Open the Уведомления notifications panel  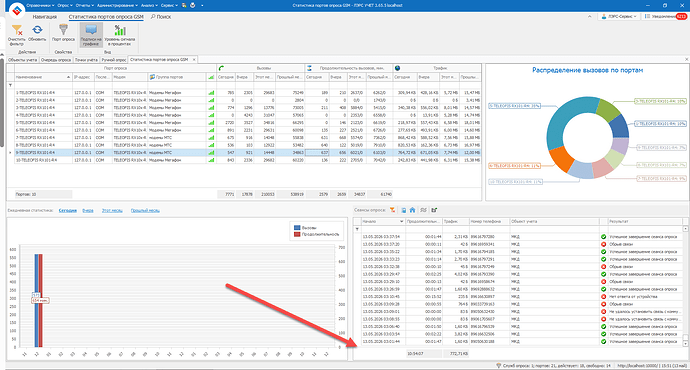(x=665, y=16)
